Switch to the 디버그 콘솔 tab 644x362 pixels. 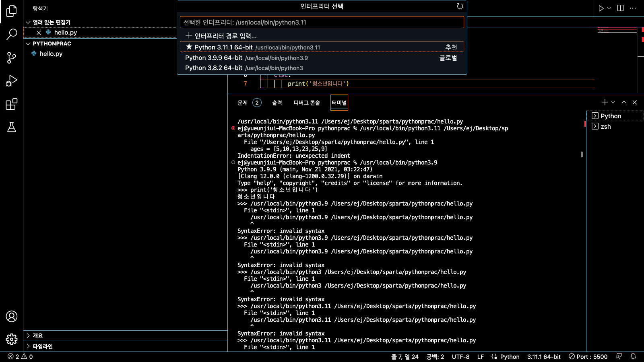pos(307,103)
